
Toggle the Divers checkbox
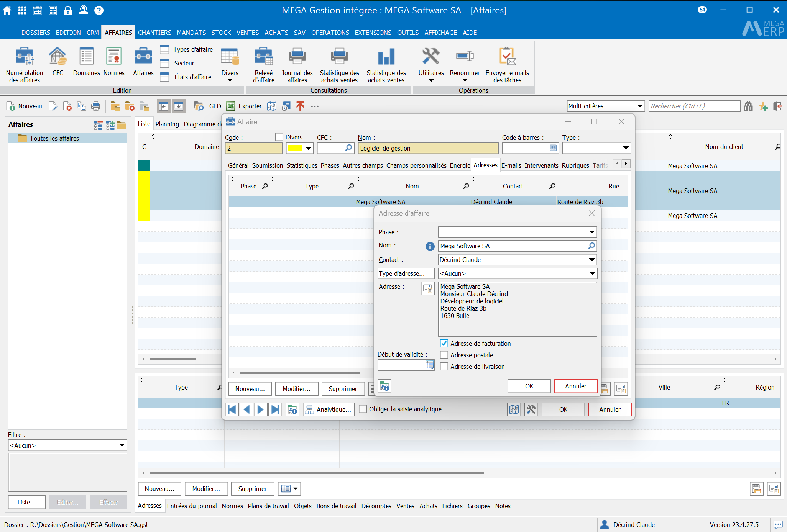point(279,137)
